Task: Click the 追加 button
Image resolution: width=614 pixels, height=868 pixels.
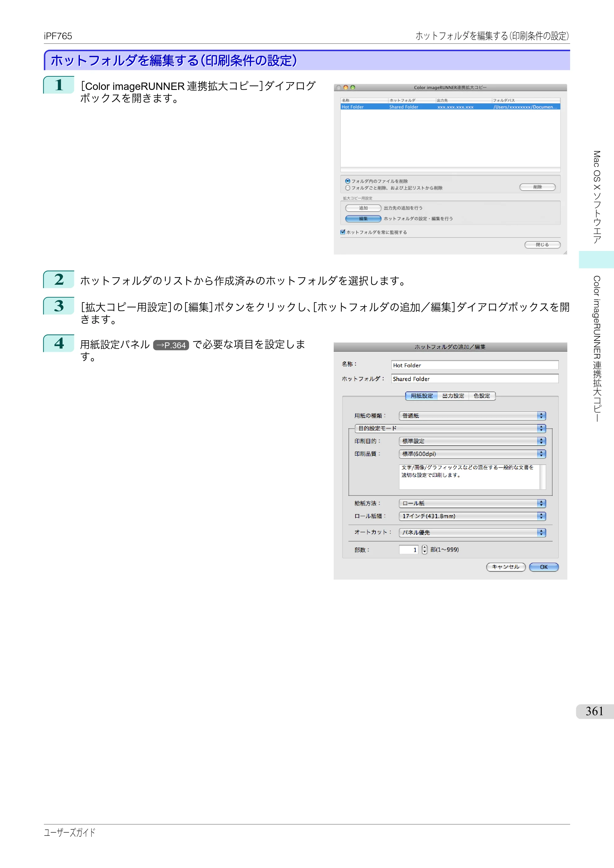Action: pos(363,208)
